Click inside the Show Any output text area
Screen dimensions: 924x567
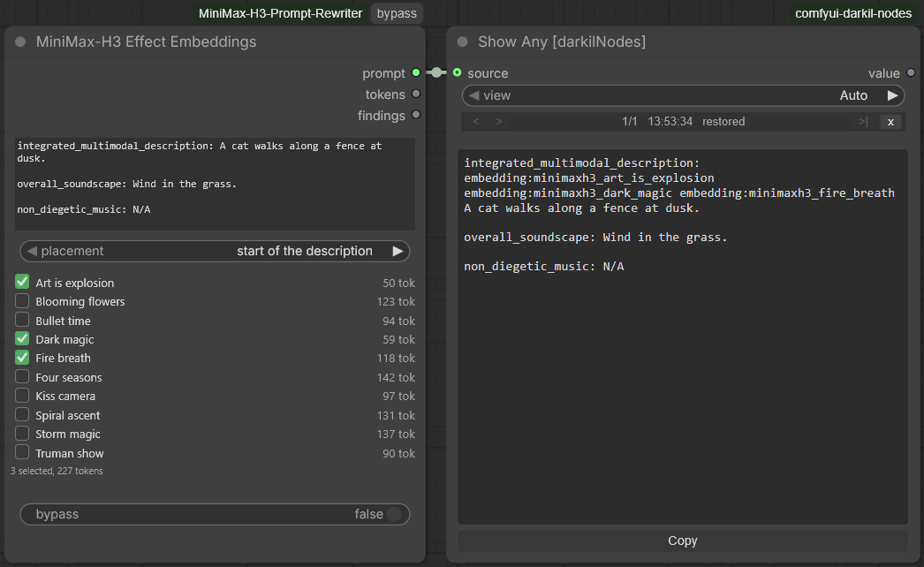[682, 336]
